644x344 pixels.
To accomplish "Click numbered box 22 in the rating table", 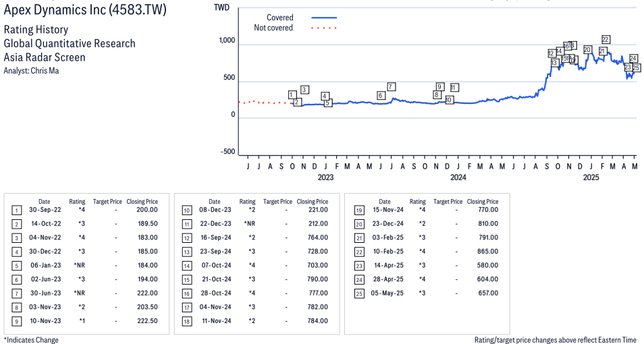I will [359, 252].
